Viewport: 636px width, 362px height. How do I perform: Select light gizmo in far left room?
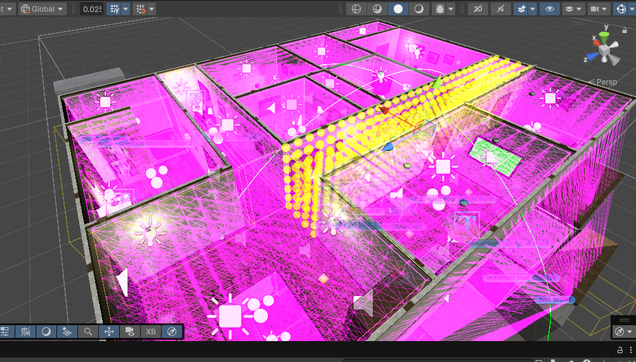(105, 101)
